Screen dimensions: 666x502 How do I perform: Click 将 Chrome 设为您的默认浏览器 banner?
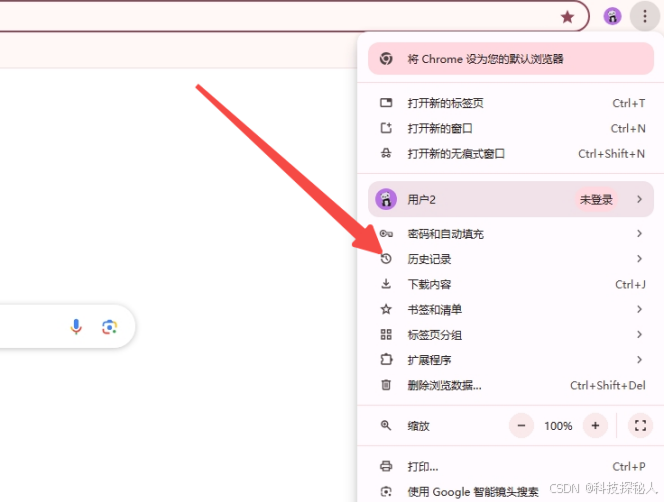coord(511,59)
